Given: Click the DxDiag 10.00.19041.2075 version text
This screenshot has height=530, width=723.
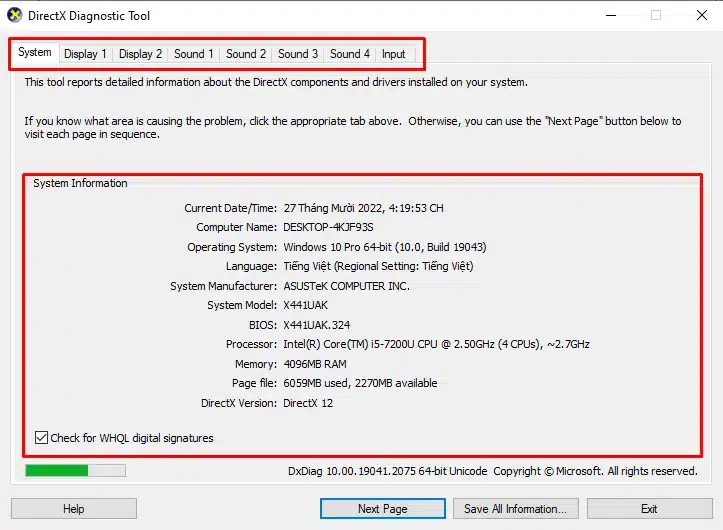Looking at the screenshot, I should click(388, 471).
